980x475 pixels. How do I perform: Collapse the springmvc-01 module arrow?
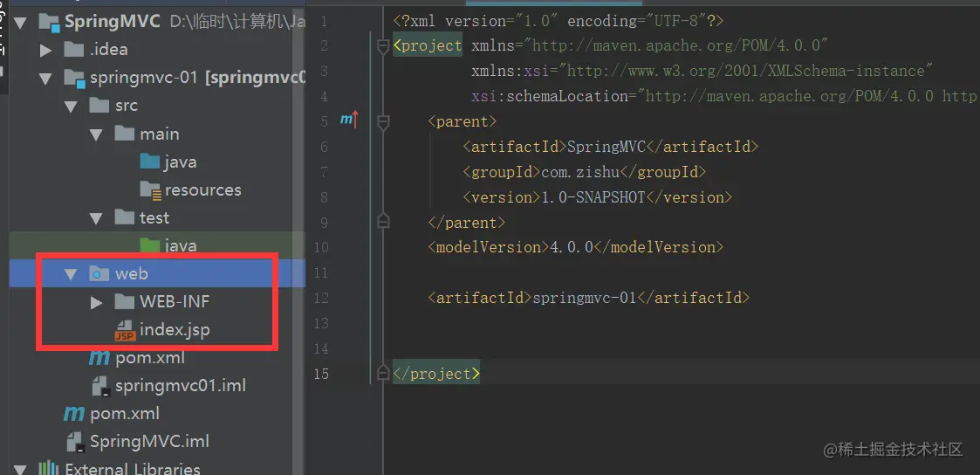coord(45,79)
